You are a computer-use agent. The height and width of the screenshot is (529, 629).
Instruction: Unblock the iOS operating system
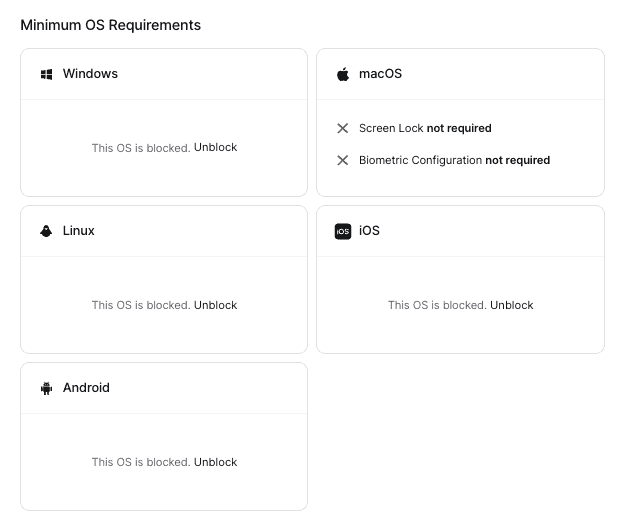pyautogui.click(x=511, y=305)
